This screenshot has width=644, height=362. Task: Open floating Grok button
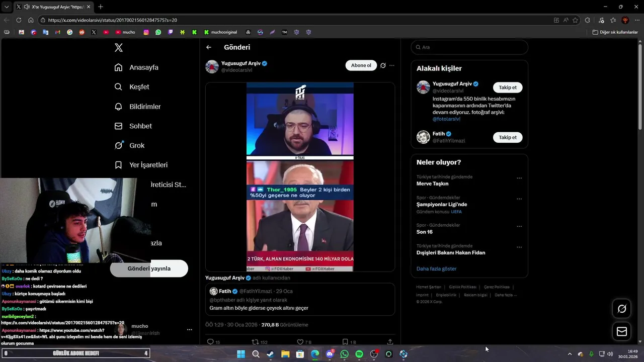pos(622,309)
